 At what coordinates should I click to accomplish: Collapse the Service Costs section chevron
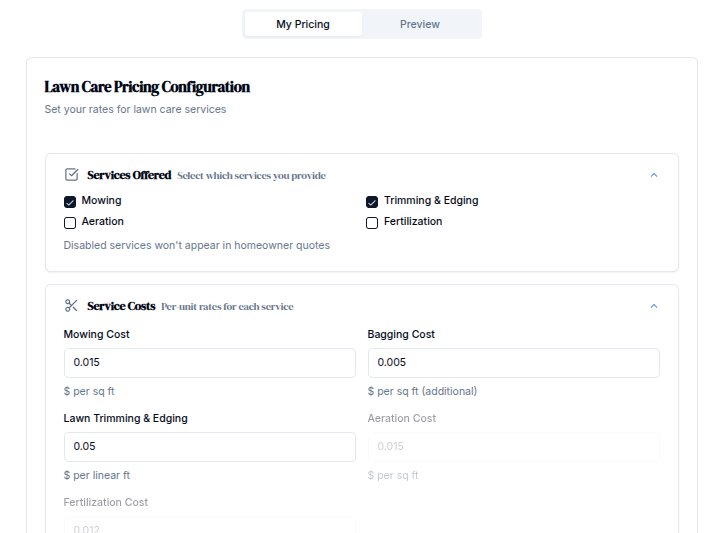pyautogui.click(x=654, y=306)
